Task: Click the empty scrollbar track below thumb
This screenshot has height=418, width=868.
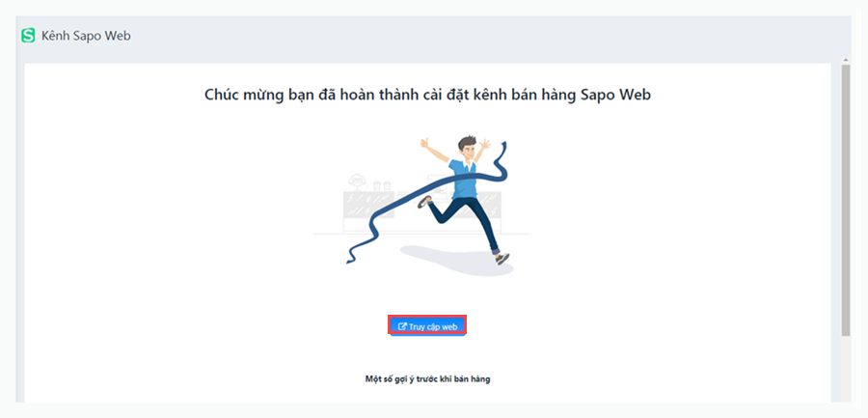Action: [x=845, y=369]
